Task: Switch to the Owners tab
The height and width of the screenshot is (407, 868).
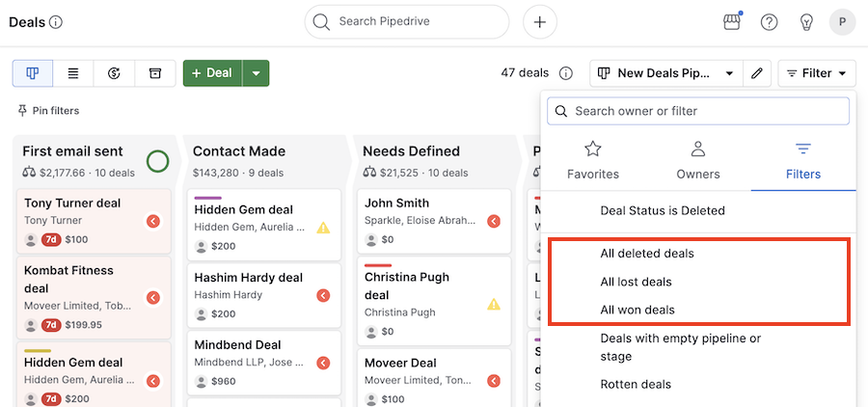Action: (698, 160)
